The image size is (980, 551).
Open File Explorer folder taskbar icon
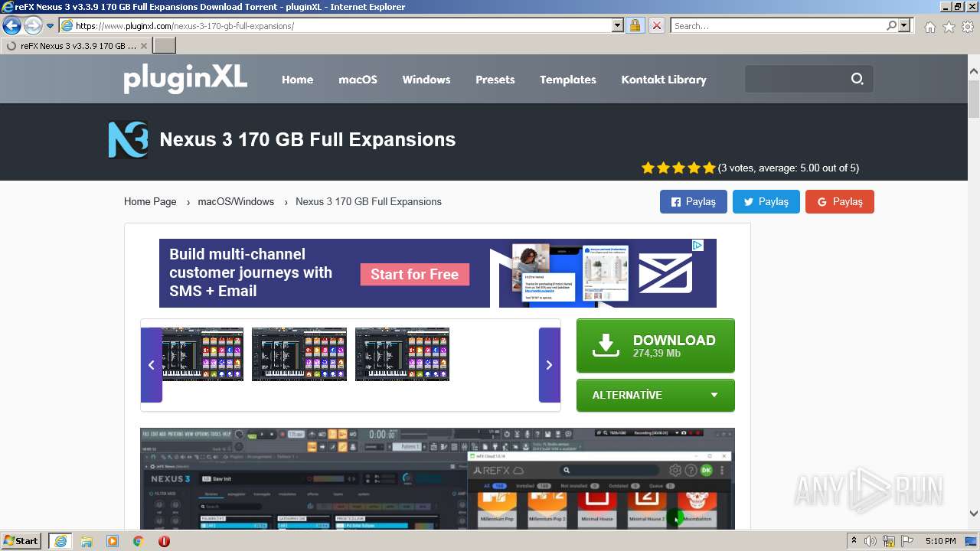tap(87, 541)
